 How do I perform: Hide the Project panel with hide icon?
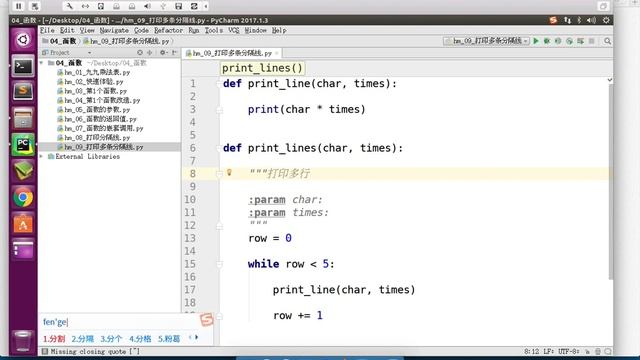point(174,53)
